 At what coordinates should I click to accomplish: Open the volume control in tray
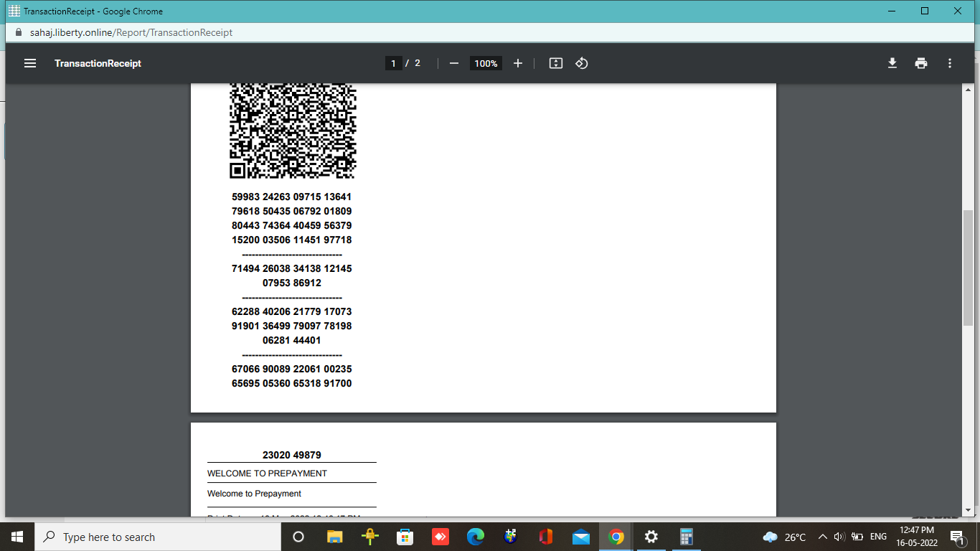point(839,537)
